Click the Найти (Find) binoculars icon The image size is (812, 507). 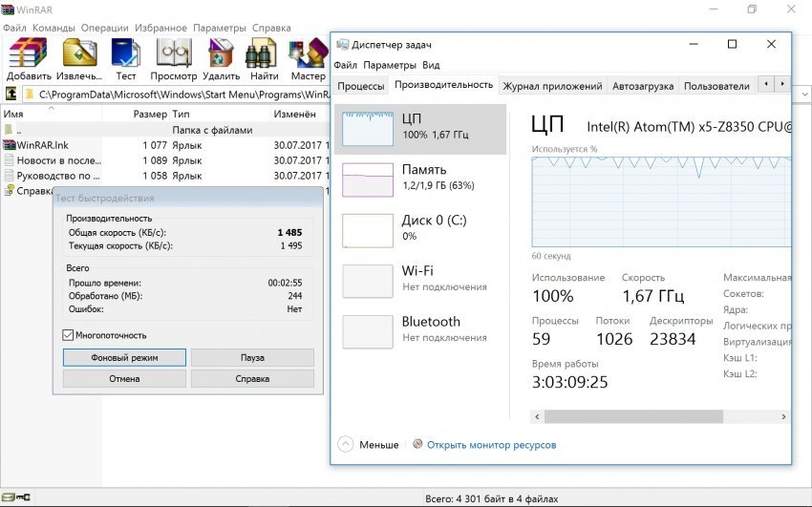261,53
